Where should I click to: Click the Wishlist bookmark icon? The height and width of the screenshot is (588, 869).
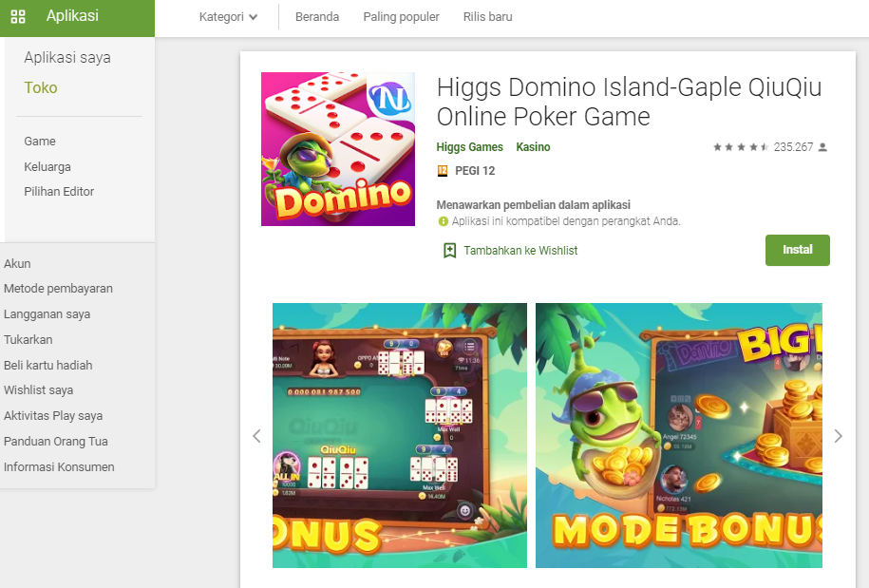pos(449,251)
